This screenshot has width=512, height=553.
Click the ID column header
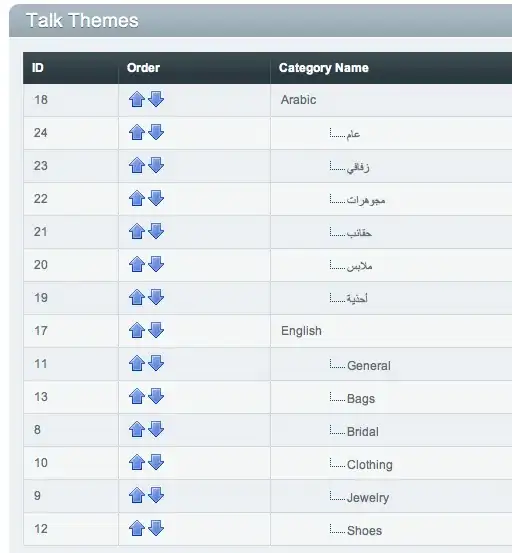pyautogui.click(x=38, y=68)
